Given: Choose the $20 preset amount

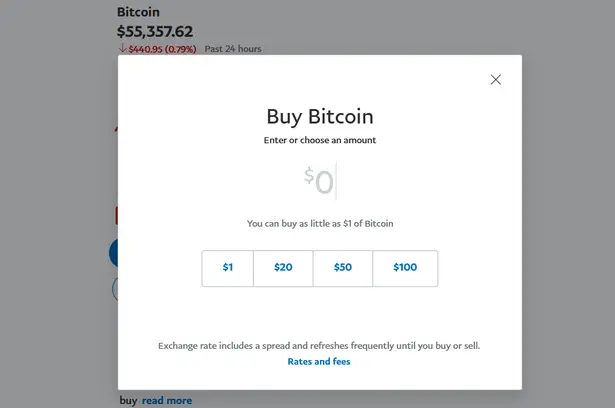Looking at the screenshot, I should pyautogui.click(x=283, y=268).
